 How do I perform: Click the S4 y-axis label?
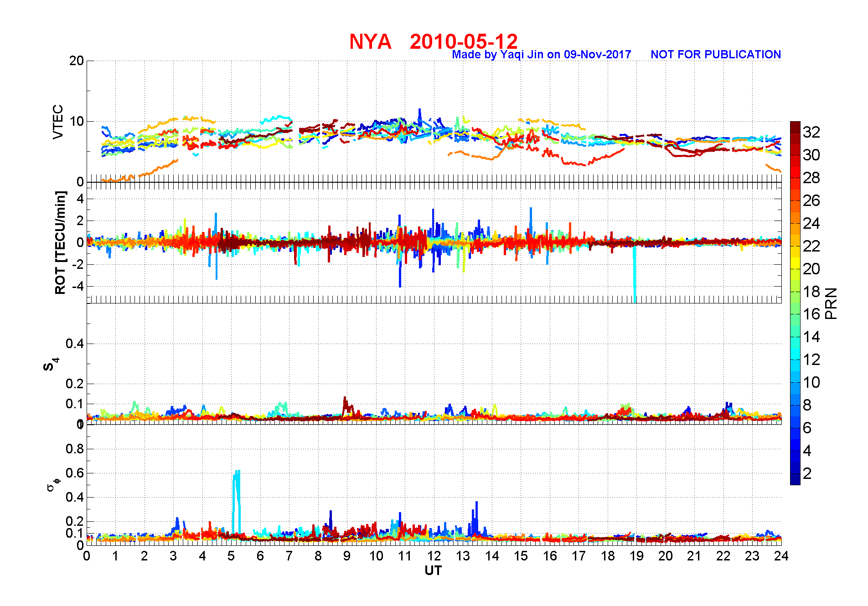coord(51,364)
